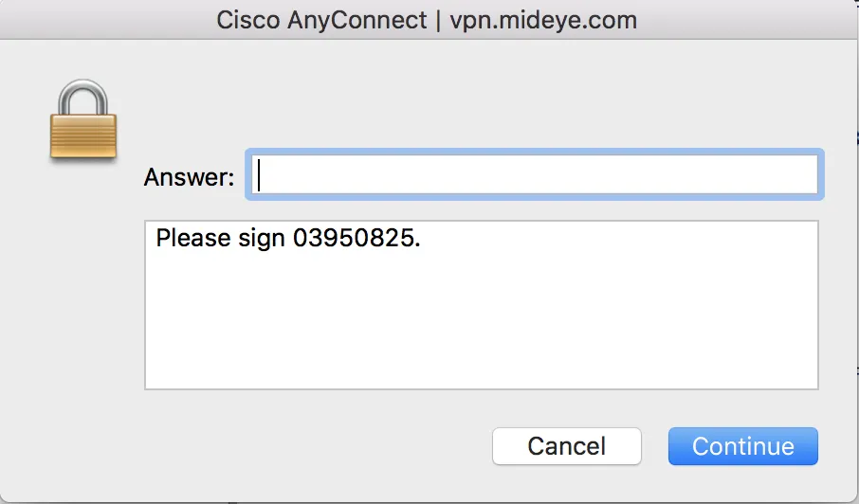This screenshot has width=859, height=504.
Task: Click the blank area below the padlock
Action: [82, 284]
